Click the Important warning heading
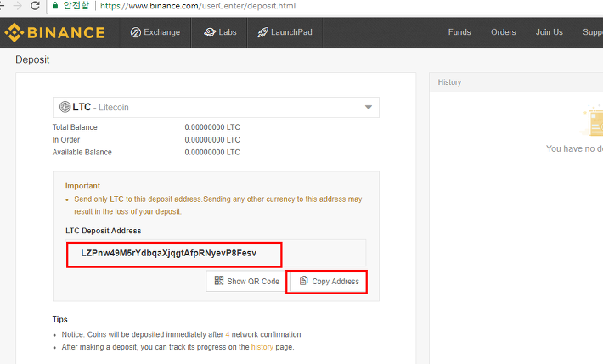 (x=82, y=186)
